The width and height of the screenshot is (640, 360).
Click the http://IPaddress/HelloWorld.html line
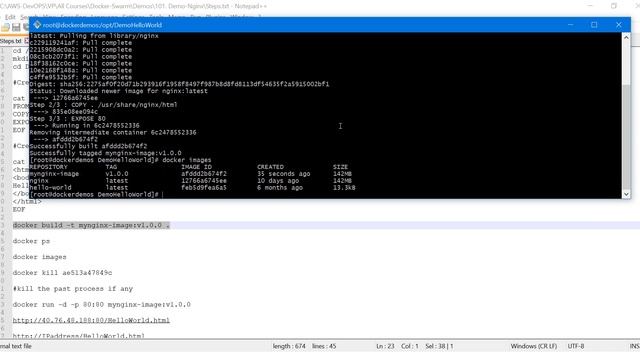(78, 336)
